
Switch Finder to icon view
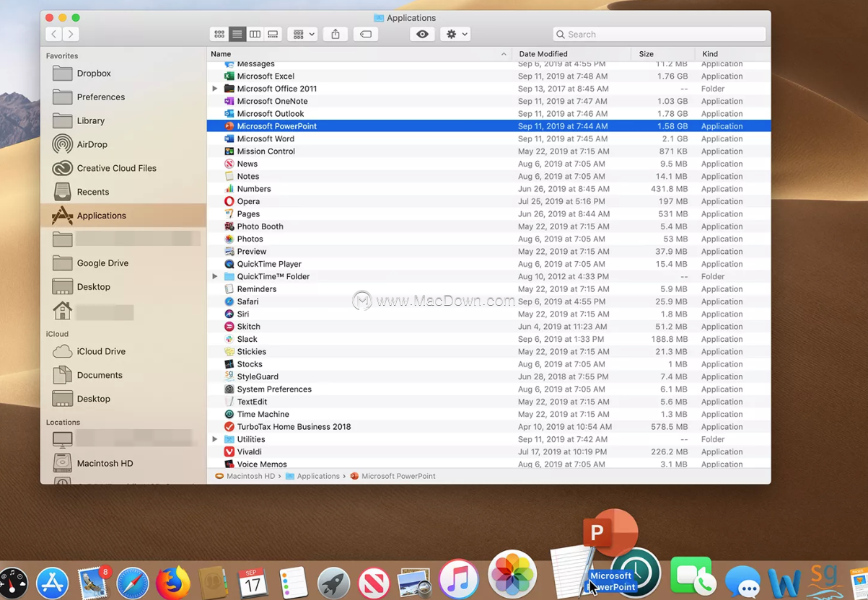219,34
